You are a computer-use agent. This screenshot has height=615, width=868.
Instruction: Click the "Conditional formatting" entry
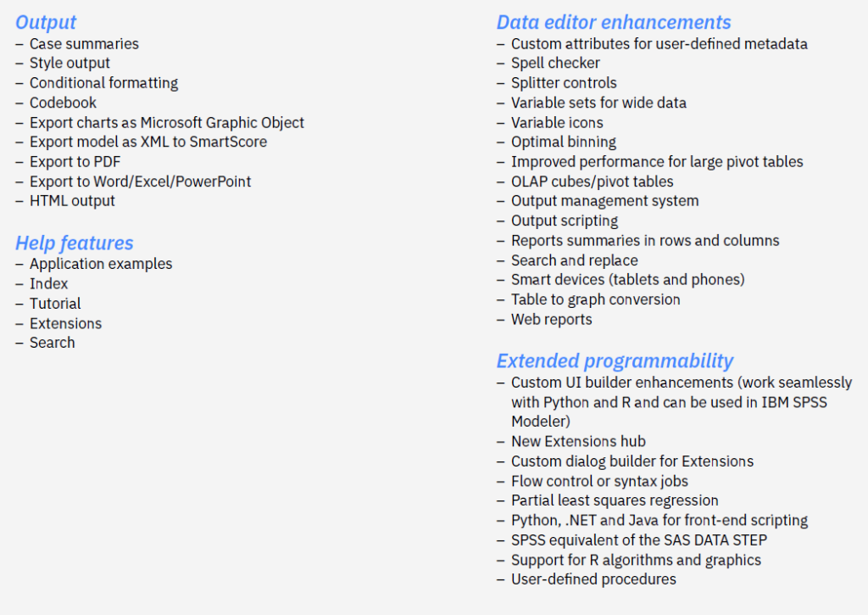(x=103, y=83)
